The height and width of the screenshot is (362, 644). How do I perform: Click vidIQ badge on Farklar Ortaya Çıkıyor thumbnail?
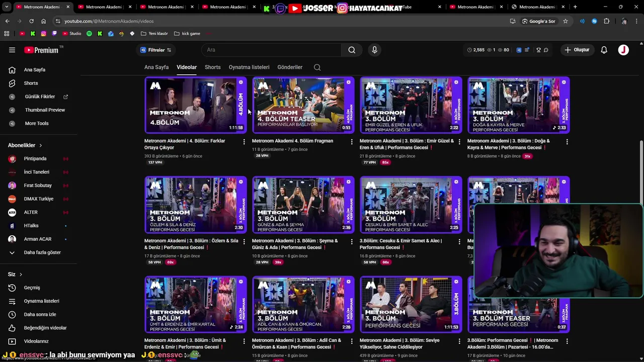tap(240, 82)
